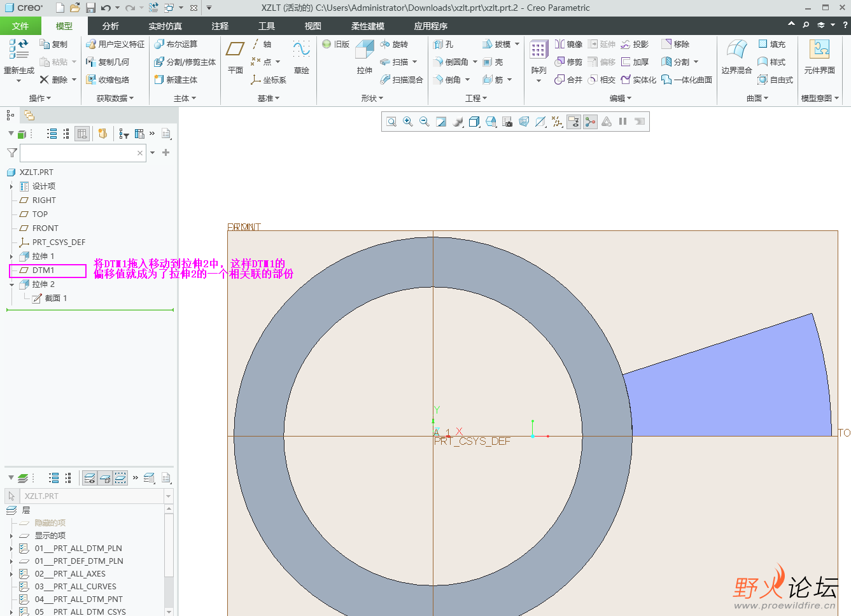Switch to the 注释 ribbon tab
This screenshot has width=851, height=616.
220,26
